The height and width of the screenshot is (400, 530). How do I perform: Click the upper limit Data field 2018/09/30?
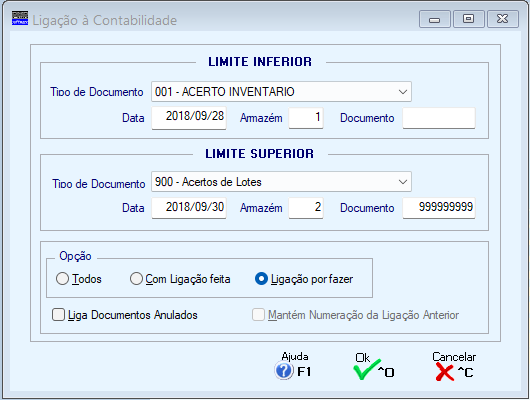189,208
